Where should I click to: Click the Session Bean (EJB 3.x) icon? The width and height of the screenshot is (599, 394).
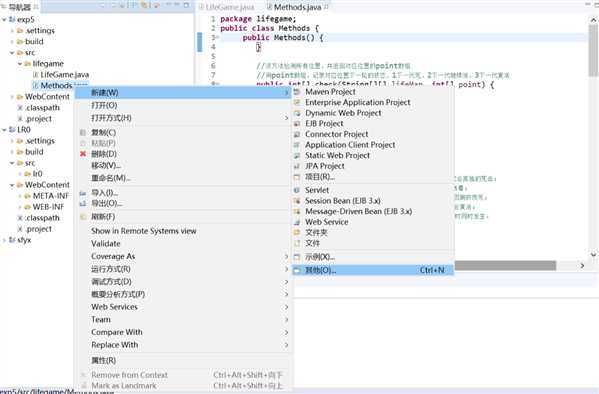click(297, 201)
